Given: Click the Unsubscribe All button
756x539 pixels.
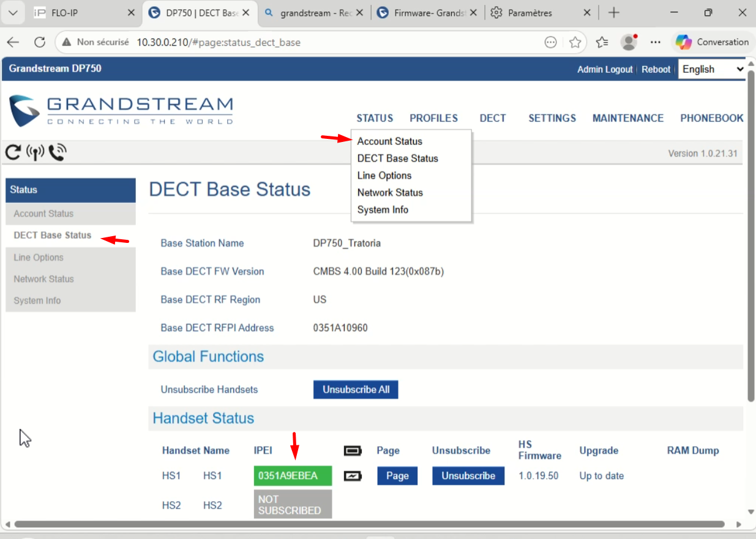Looking at the screenshot, I should [356, 390].
